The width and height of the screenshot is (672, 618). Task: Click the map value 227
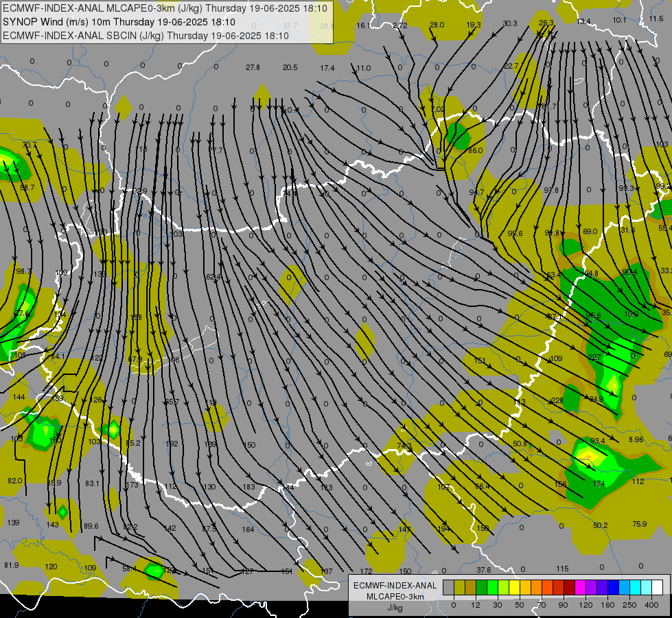tap(594, 357)
